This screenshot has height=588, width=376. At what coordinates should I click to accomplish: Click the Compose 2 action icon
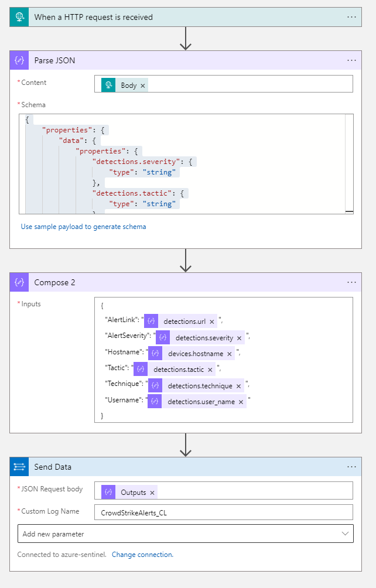[19, 282]
